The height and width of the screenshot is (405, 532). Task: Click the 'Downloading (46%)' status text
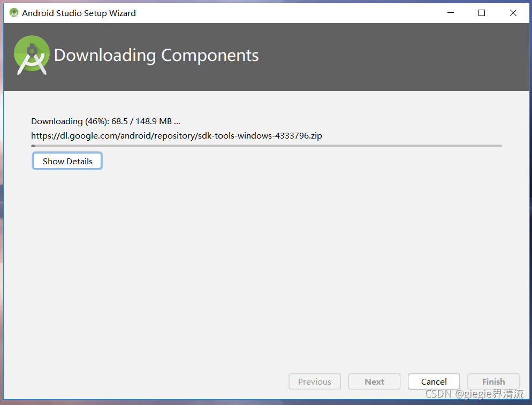click(105, 121)
